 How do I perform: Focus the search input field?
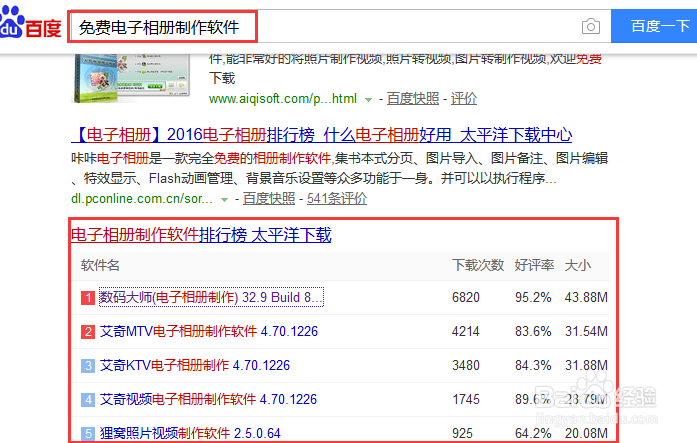coord(340,26)
